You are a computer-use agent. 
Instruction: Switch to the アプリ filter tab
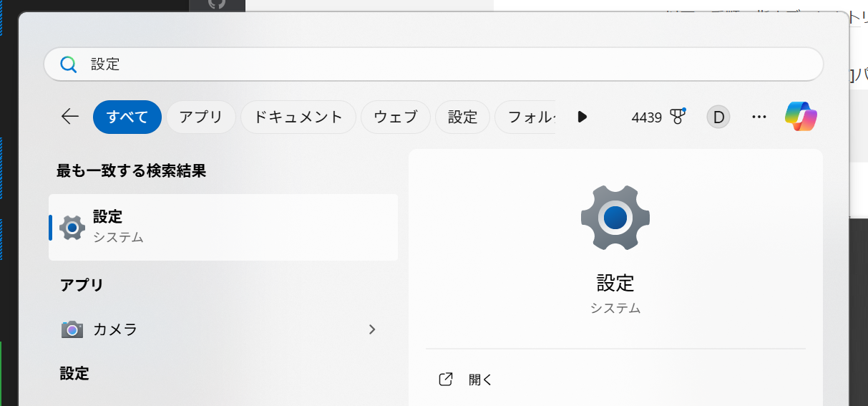(x=201, y=117)
